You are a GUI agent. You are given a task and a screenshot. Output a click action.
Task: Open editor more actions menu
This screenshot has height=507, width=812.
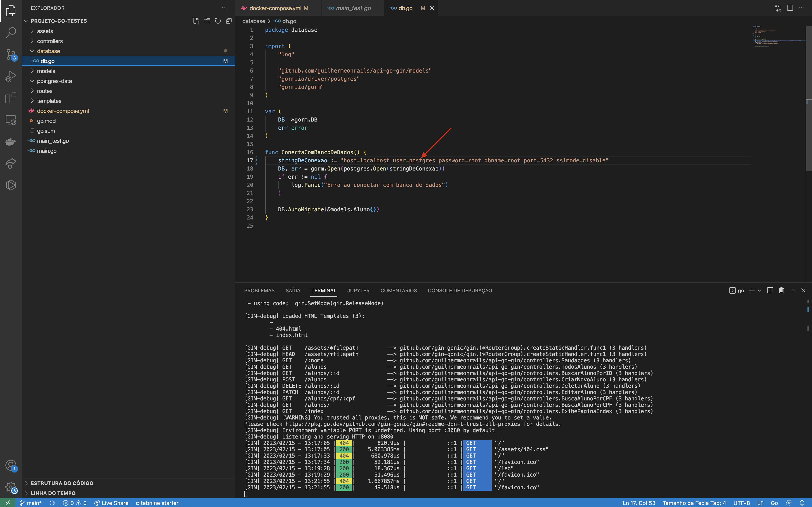[802, 8]
